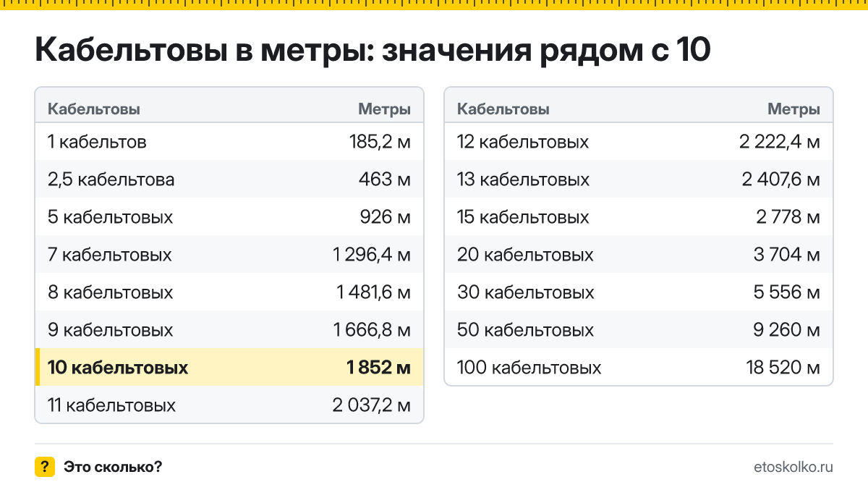This screenshot has height=490, width=868.
Task: Select the '463 м' value
Action: point(385,179)
